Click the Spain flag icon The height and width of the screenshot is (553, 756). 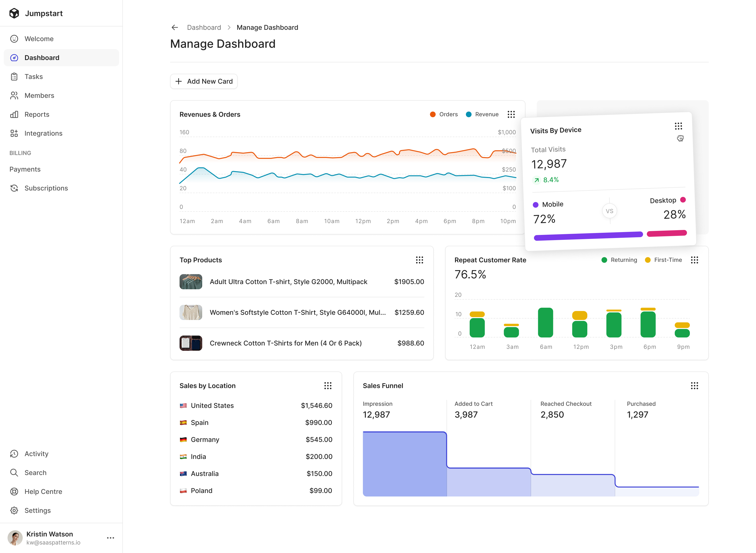[183, 423]
